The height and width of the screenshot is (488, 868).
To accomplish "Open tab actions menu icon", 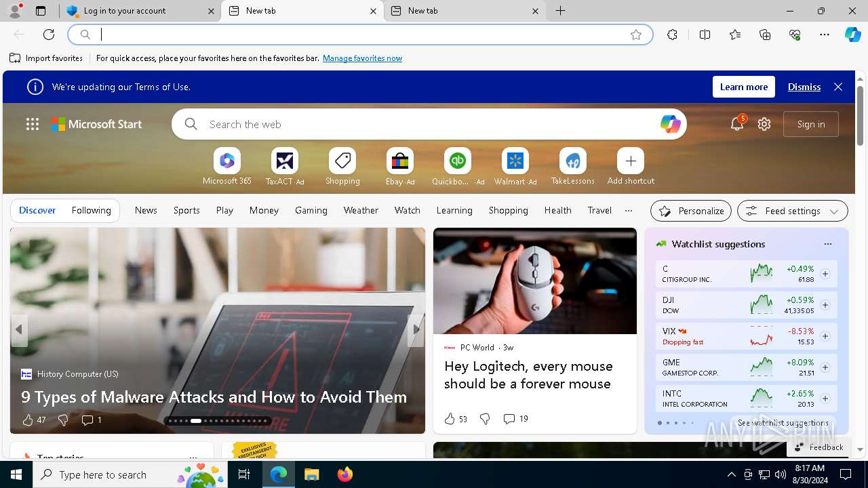I will click(x=41, y=11).
